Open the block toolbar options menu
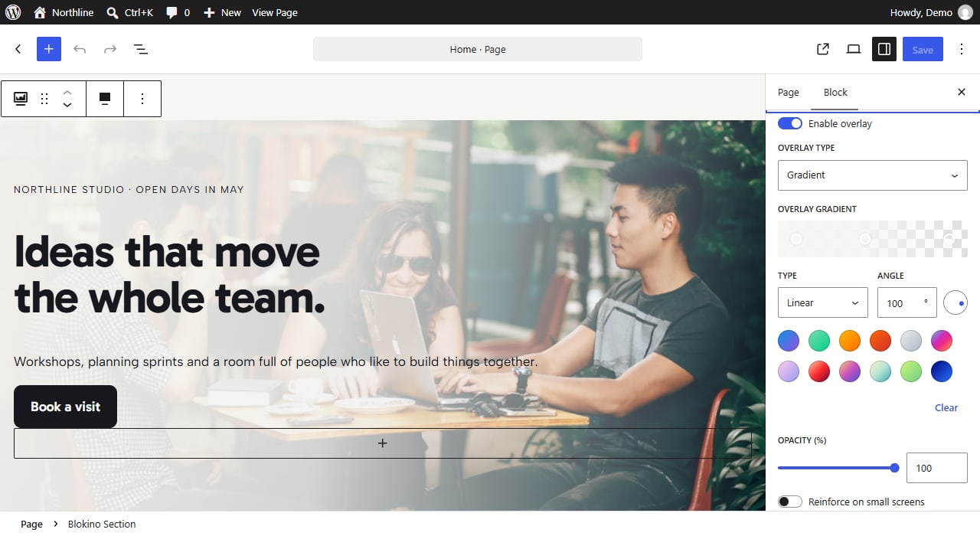980x536 pixels. pos(142,99)
